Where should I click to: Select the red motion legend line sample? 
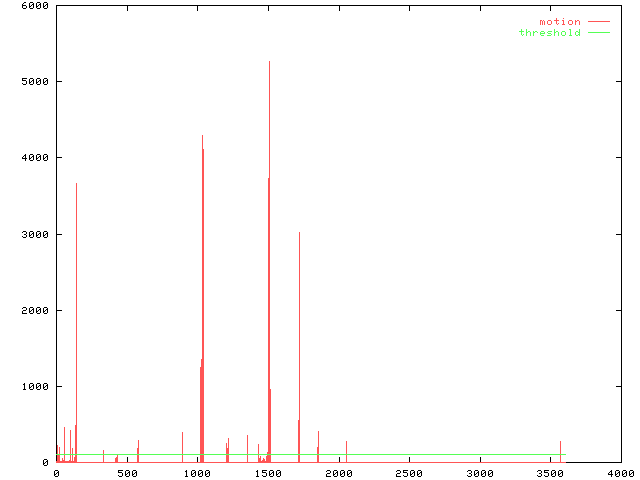tap(598, 22)
